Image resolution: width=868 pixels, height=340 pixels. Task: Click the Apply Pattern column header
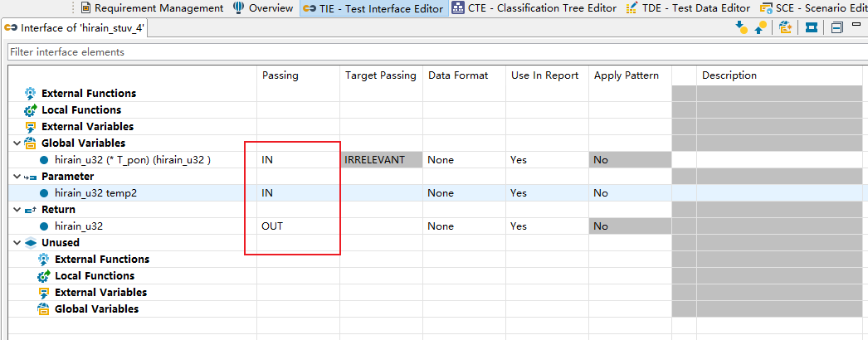pyautogui.click(x=629, y=75)
